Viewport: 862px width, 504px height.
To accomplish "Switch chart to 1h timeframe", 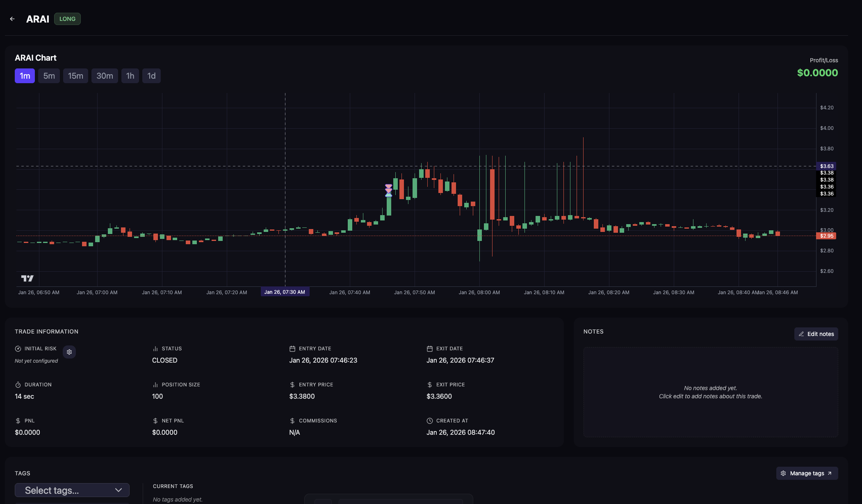I will point(130,76).
